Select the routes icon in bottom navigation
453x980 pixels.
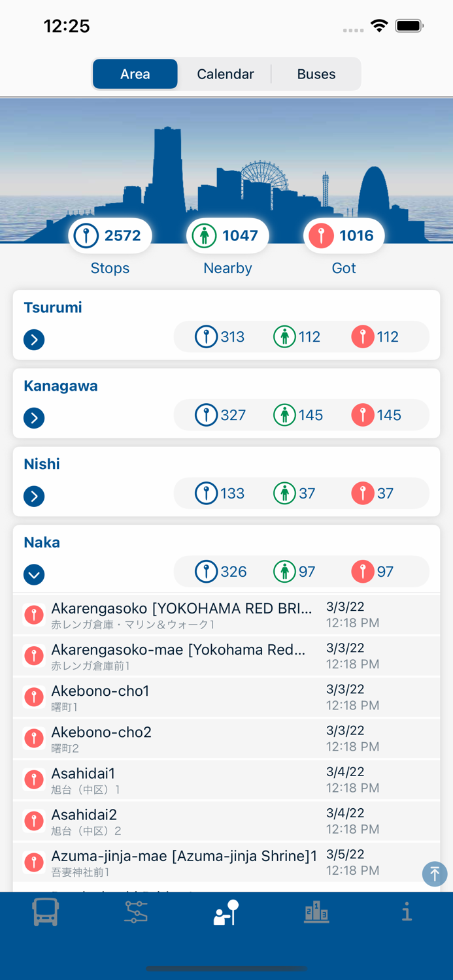pos(135,912)
